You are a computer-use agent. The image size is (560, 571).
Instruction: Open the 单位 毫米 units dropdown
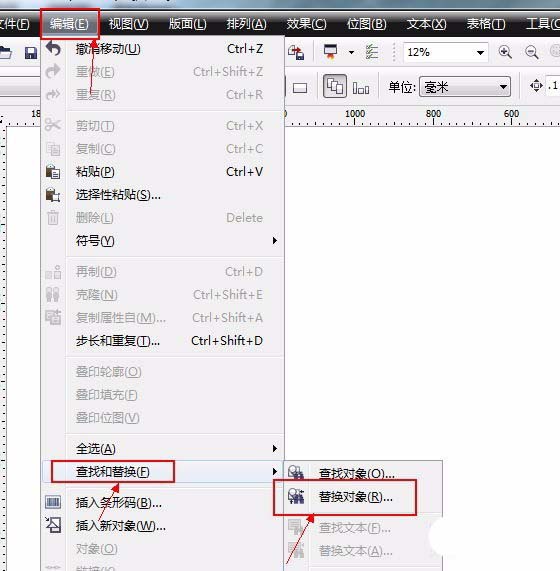coord(465,87)
